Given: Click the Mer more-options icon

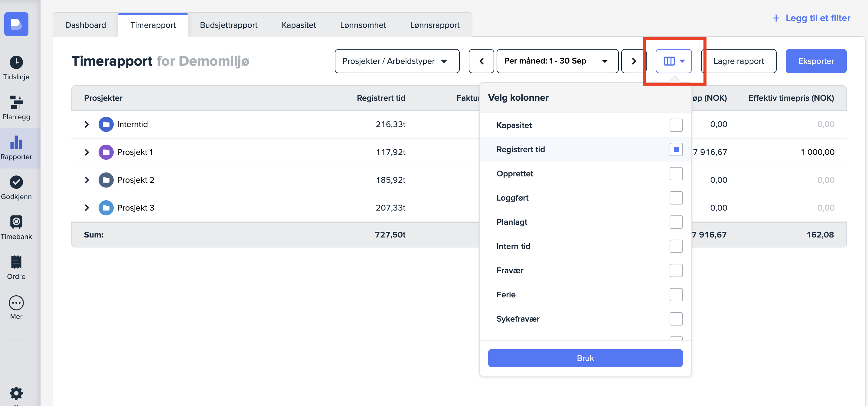Looking at the screenshot, I should [16, 302].
